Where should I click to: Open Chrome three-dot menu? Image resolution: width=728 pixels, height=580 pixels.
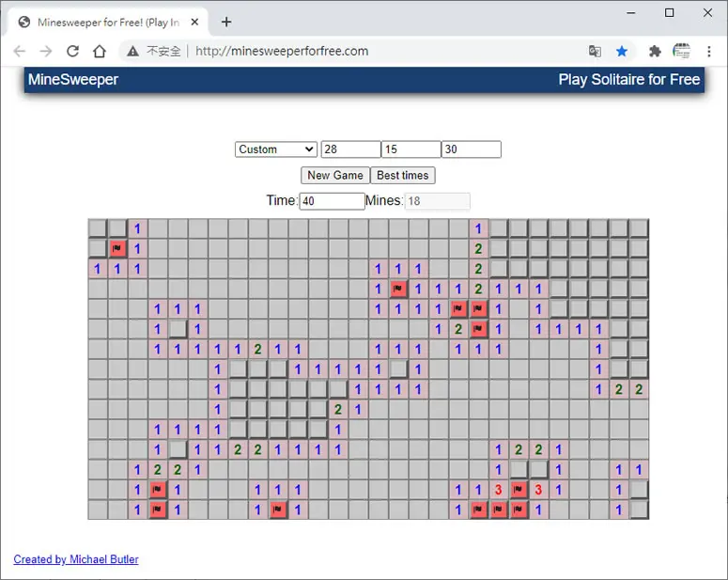(x=709, y=51)
